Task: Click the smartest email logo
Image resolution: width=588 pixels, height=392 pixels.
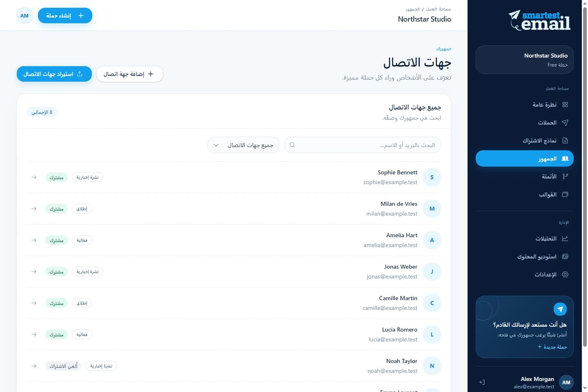Action: pyautogui.click(x=539, y=20)
